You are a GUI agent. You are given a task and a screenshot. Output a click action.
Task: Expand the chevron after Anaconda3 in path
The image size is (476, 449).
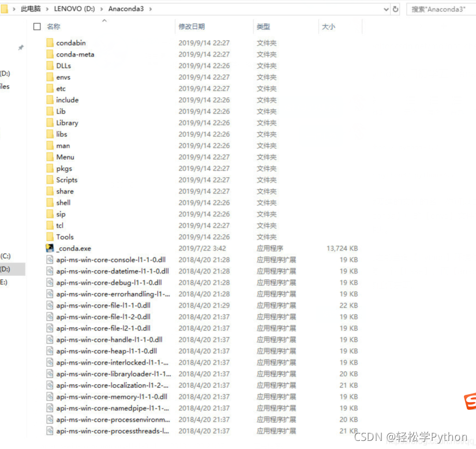pos(150,9)
